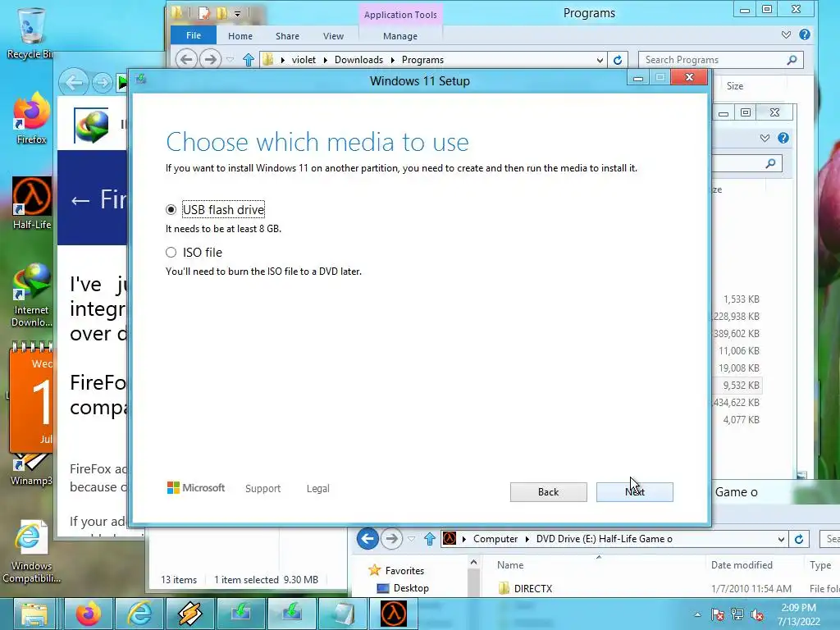Sort by the Name column header
This screenshot has height=630, width=840.
tap(510, 564)
